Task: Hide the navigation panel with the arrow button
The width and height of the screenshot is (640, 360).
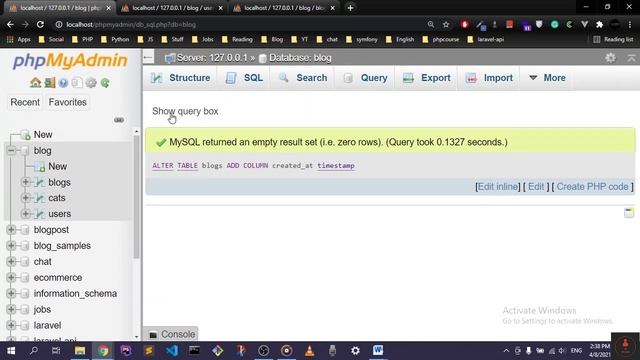Action: click(x=148, y=58)
